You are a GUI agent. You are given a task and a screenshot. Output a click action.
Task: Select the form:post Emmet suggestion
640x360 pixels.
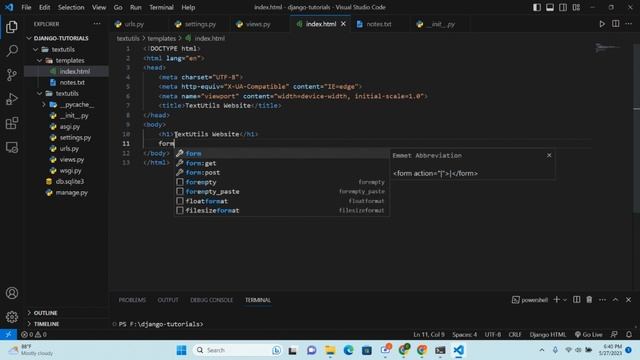282,173
